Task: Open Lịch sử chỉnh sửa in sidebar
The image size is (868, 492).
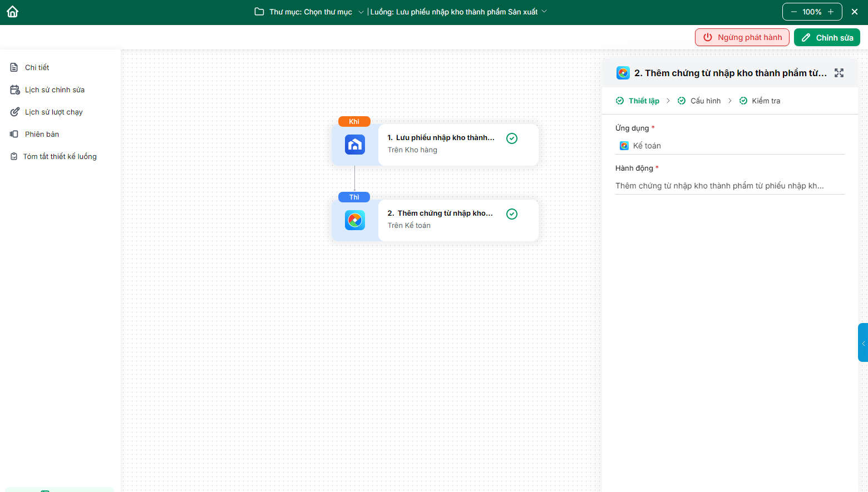Action: click(x=55, y=90)
